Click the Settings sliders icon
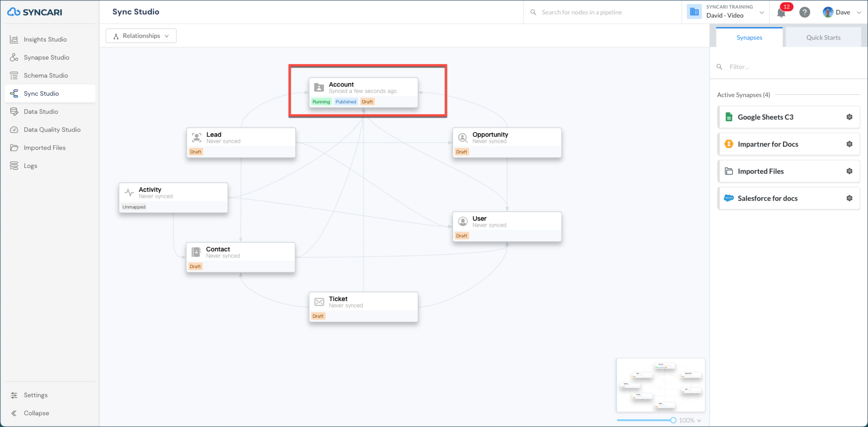 tap(14, 395)
